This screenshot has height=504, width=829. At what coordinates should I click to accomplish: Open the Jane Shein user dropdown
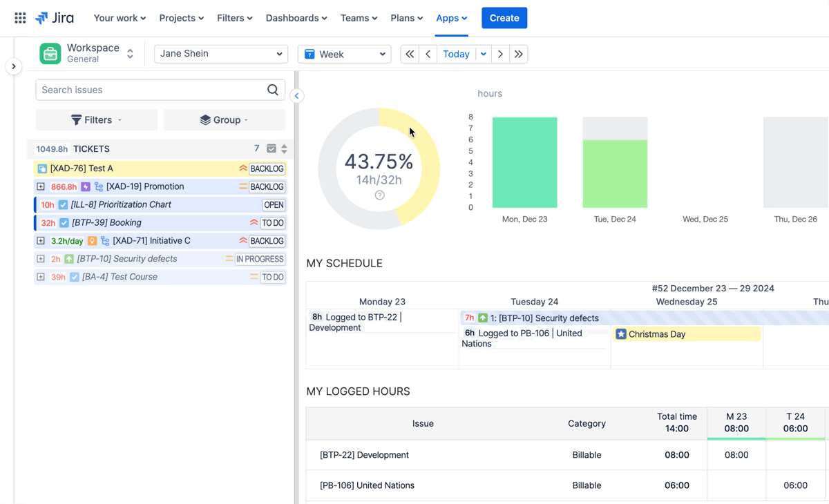(221, 54)
